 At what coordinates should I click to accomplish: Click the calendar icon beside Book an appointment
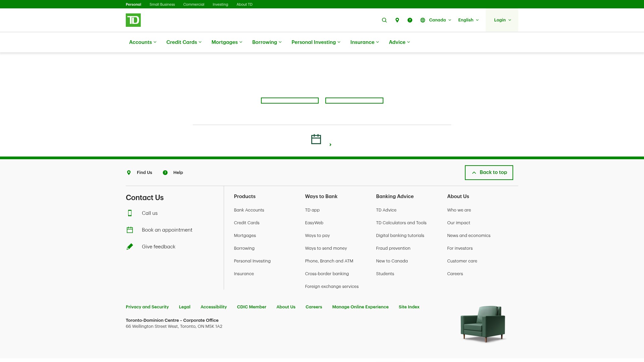coord(130,230)
